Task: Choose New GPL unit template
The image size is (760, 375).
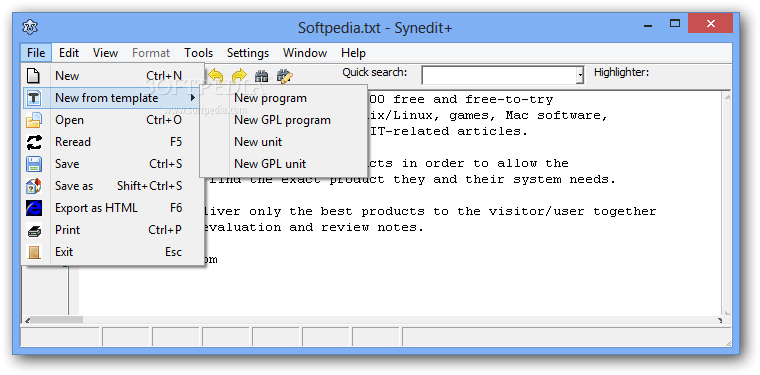Action: 283,164
